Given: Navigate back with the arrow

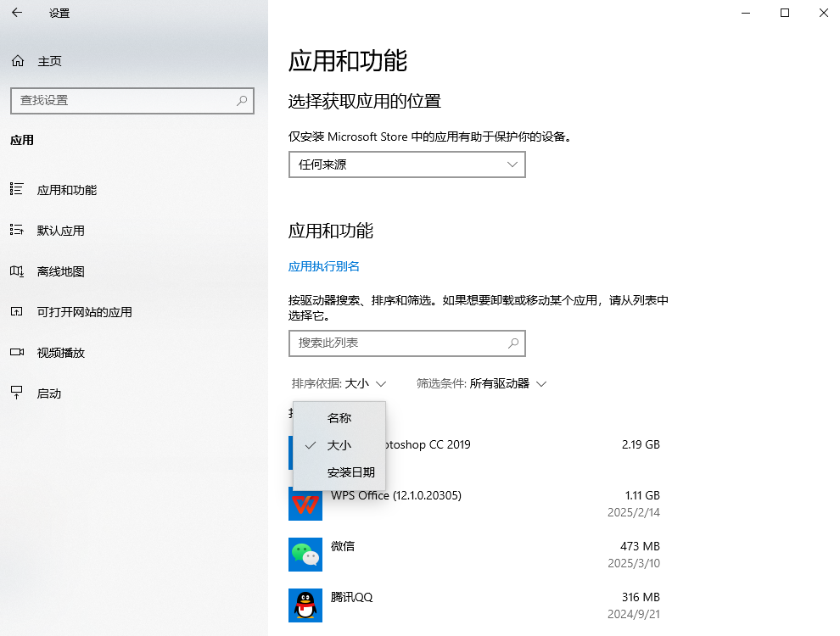Looking at the screenshot, I should click(16, 13).
